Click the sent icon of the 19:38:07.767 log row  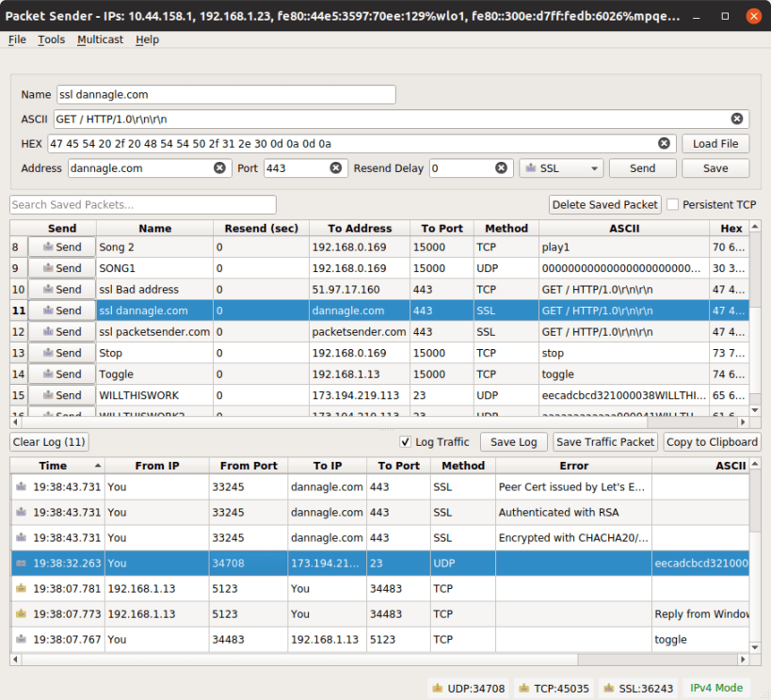21,639
